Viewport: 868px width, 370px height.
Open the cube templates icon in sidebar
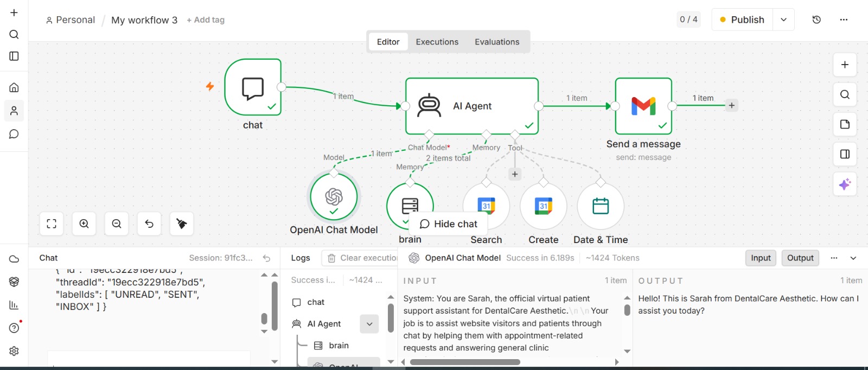coord(14,282)
